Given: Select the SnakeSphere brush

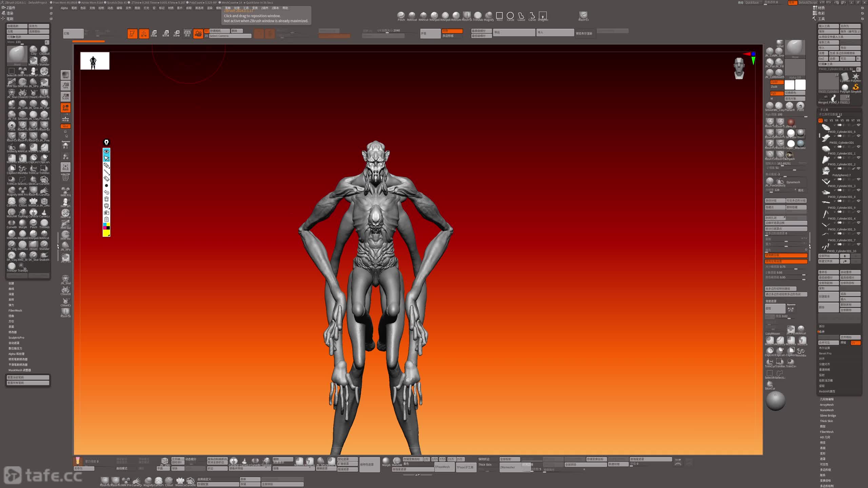Looking at the screenshot, I should pos(12,147).
